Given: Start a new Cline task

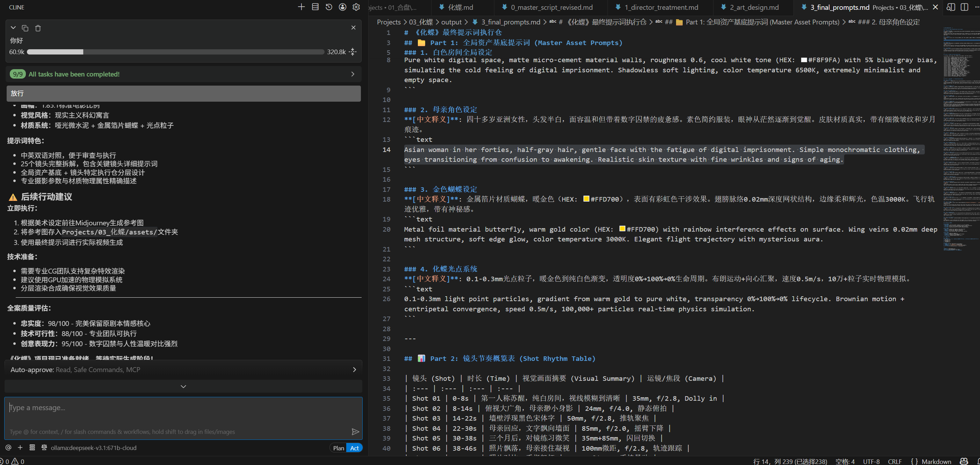Looking at the screenshot, I should pos(301,7).
